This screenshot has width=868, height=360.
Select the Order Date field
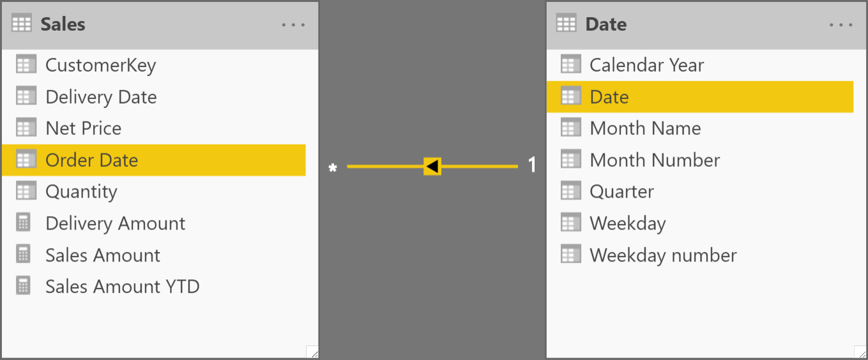153,160
